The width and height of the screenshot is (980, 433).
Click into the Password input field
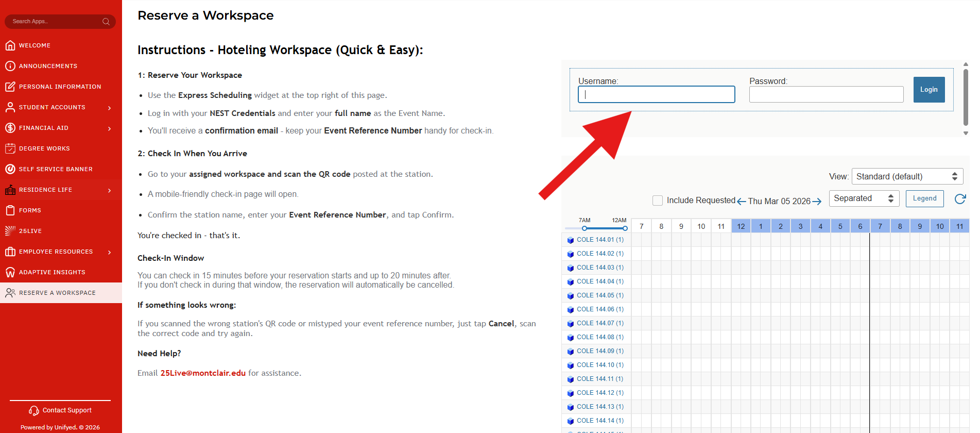tap(826, 94)
